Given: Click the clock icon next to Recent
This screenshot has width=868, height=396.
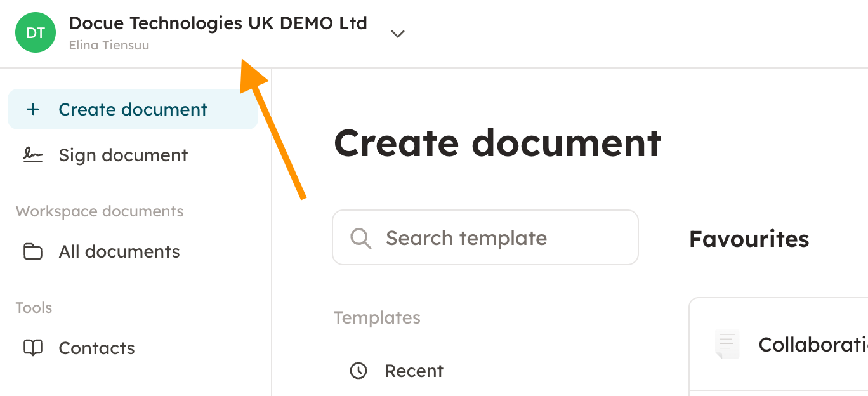Looking at the screenshot, I should pyautogui.click(x=359, y=371).
